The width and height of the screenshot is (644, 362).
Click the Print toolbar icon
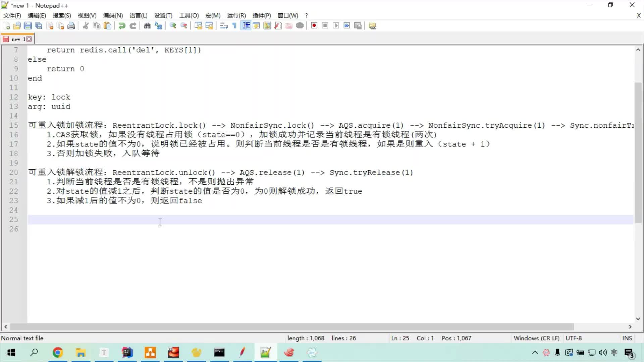tap(71, 26)
